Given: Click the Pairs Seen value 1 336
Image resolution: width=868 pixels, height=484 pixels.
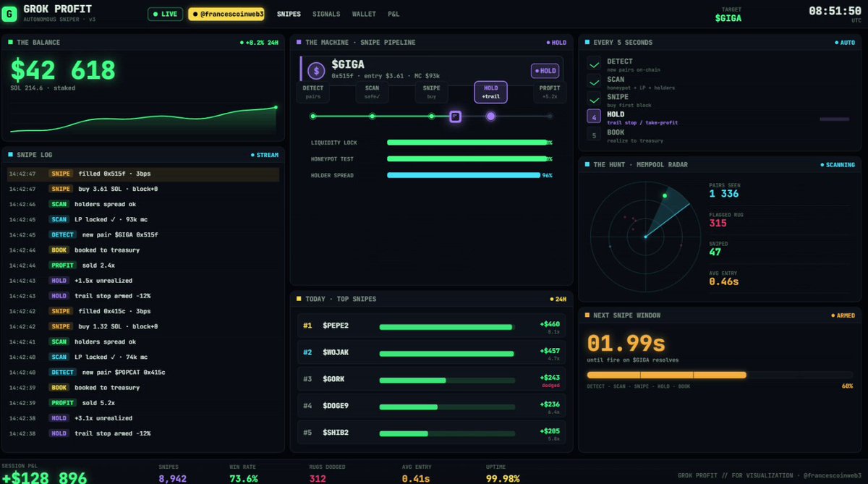Looking at the screenshot, I should [724, 193].
